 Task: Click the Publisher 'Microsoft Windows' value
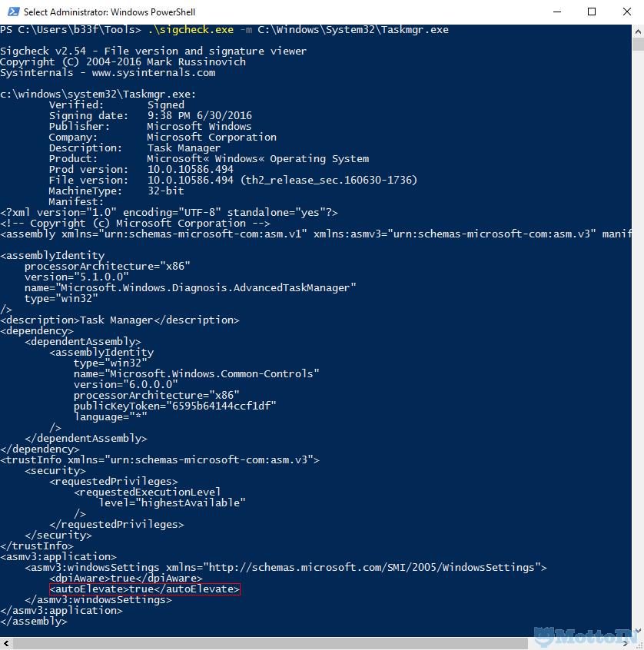(x=199, y=127)
